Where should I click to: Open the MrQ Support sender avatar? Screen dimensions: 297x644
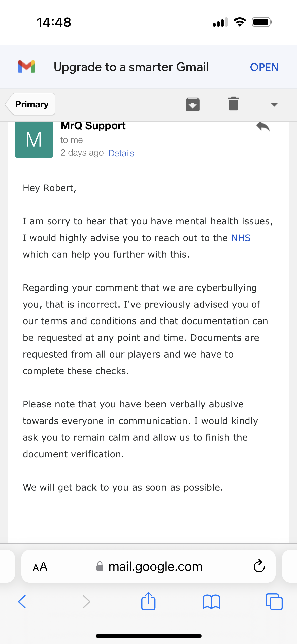point(34,140)
